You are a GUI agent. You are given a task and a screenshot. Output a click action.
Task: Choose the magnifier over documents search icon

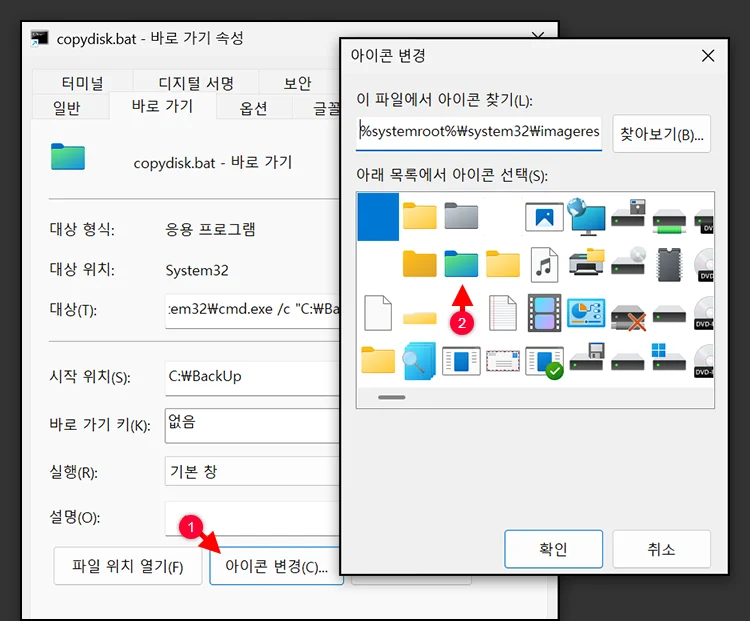(x=419, y=361)
